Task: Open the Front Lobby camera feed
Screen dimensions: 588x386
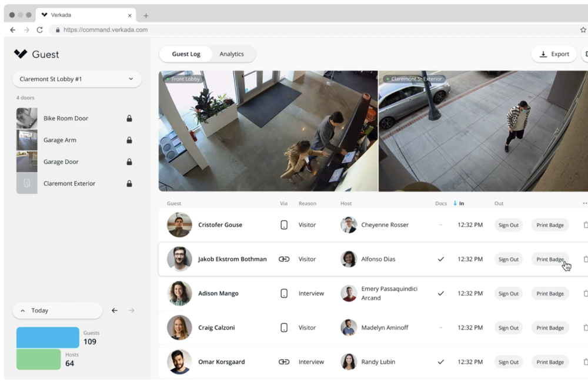Action: point(268,131)
